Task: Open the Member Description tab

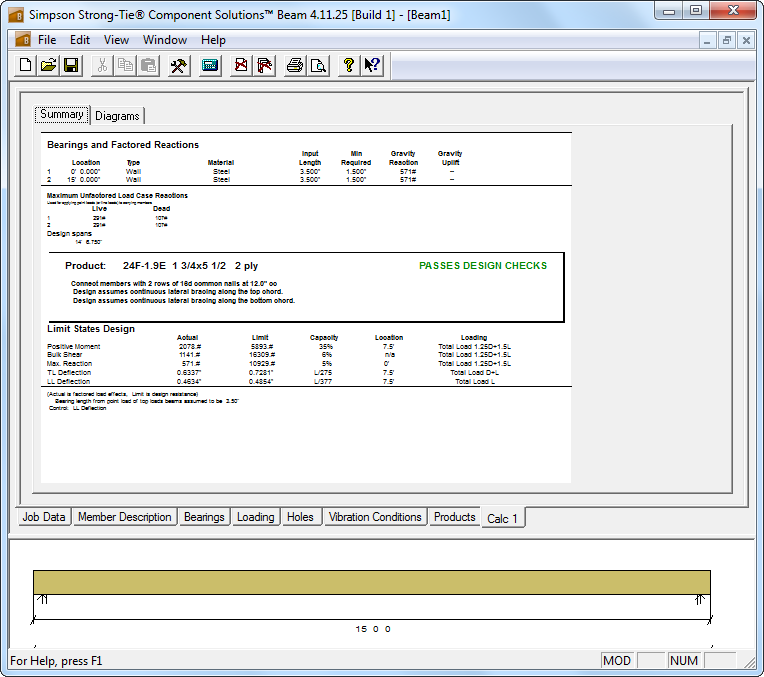Action: pos(125,517)
